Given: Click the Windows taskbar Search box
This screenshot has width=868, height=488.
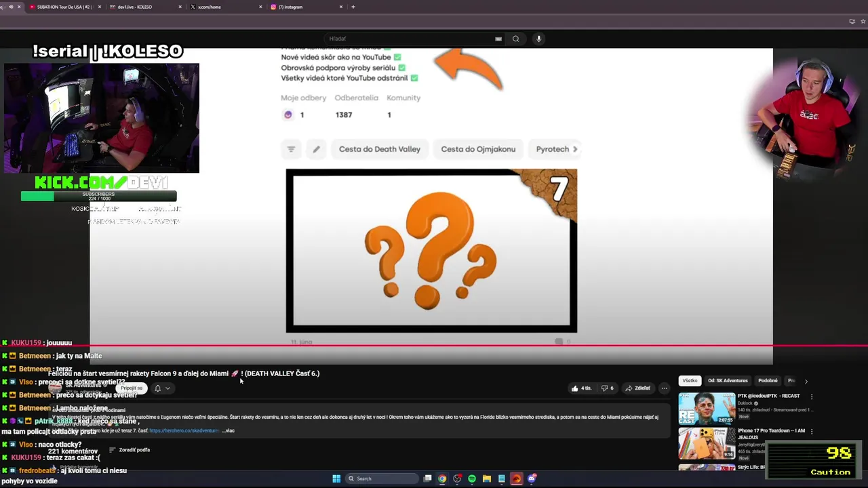Looking at the screenshot, I should [x=381, y=479].
